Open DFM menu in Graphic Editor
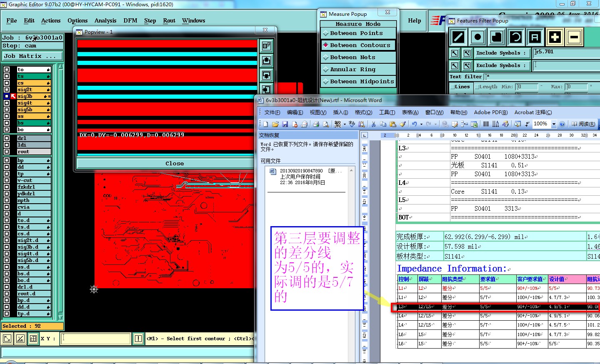Viewport: 600px width, 364px height. click(130, 20)
